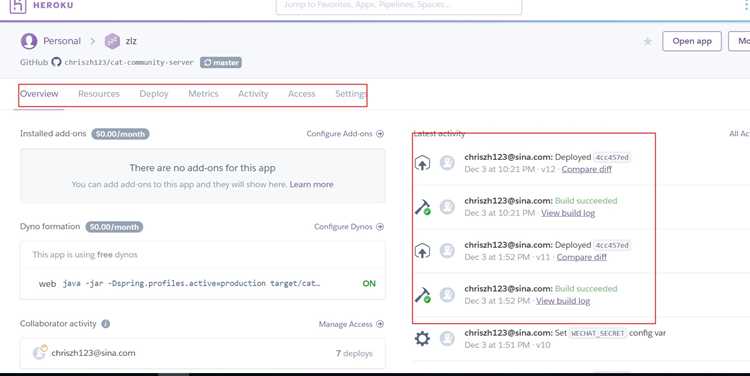Click user avatar beside v12 Deployed entry
Image resolution: width=750 pixels, height=376 pixels.
click(x=447, y=163)
